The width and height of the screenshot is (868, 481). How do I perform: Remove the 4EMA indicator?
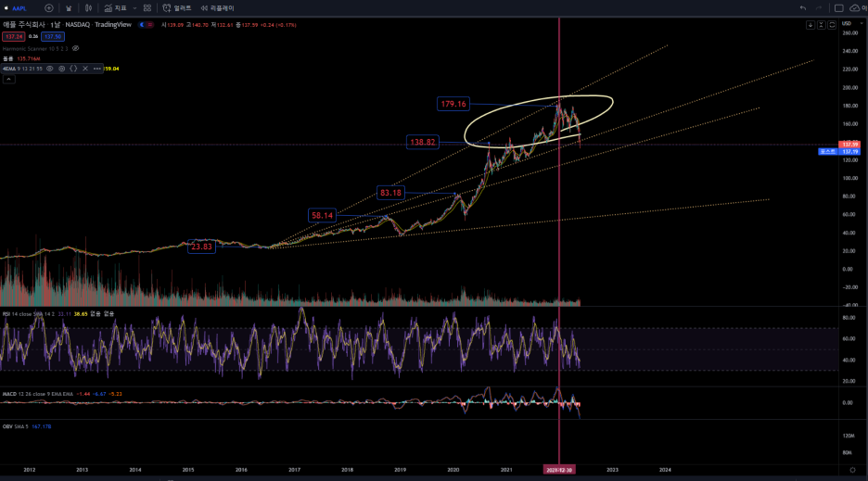85,69
